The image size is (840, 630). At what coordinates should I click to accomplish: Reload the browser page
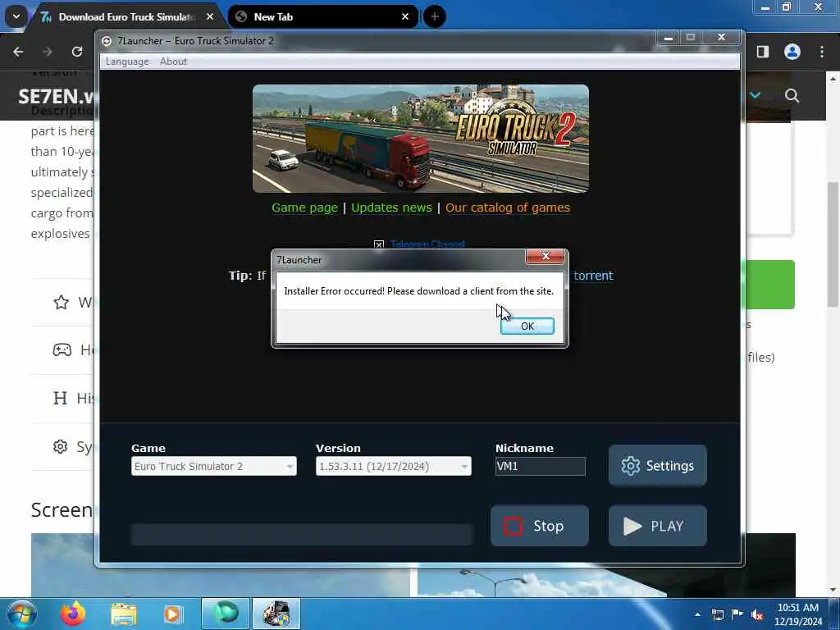pos(77,52)
